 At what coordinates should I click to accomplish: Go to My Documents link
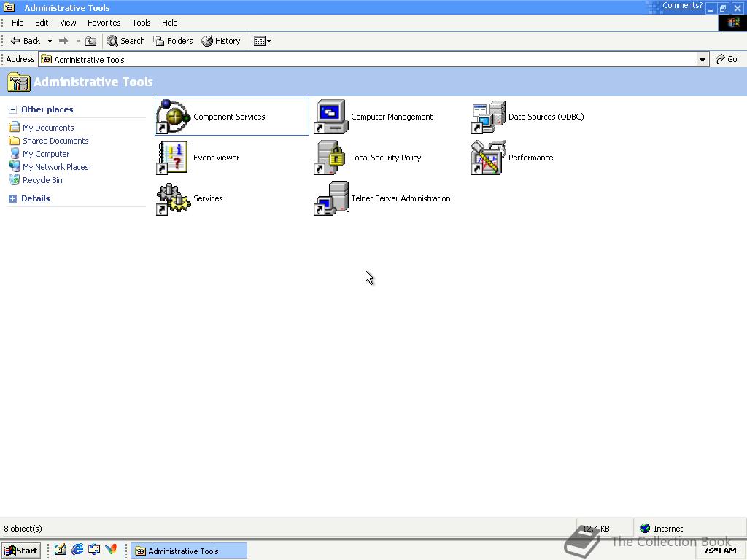tap(48, 128)
